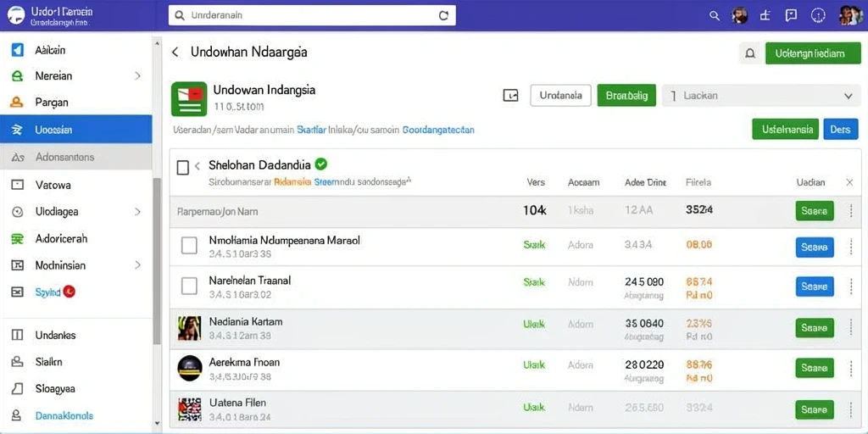Open kebab menu for Nediania Kartam row
The height and width of the screenshot is (434, 868).
[851, 327]
